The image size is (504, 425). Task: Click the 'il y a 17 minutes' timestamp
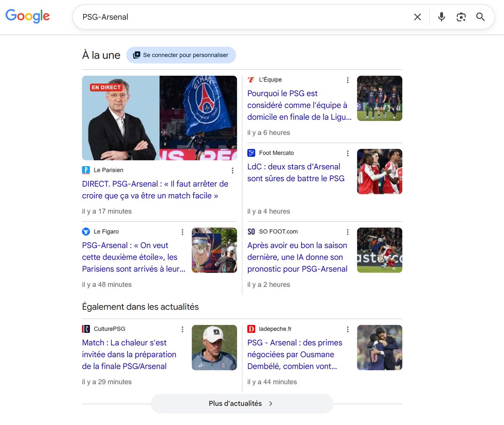[107, 211]
